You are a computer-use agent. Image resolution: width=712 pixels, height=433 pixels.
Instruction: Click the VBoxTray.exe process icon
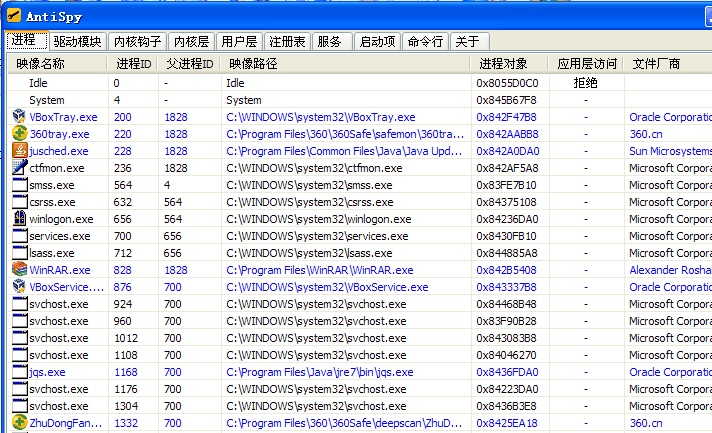tap(19, 117)
